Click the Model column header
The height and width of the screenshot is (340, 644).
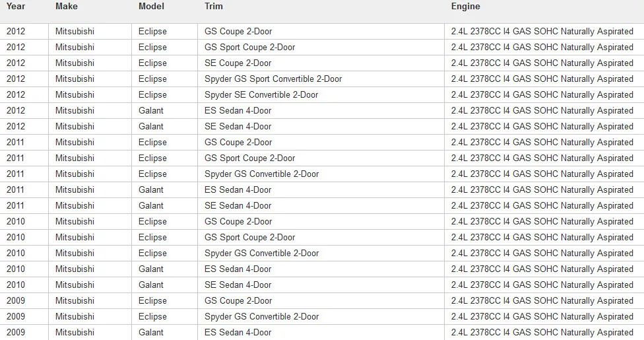pos(151,7)
